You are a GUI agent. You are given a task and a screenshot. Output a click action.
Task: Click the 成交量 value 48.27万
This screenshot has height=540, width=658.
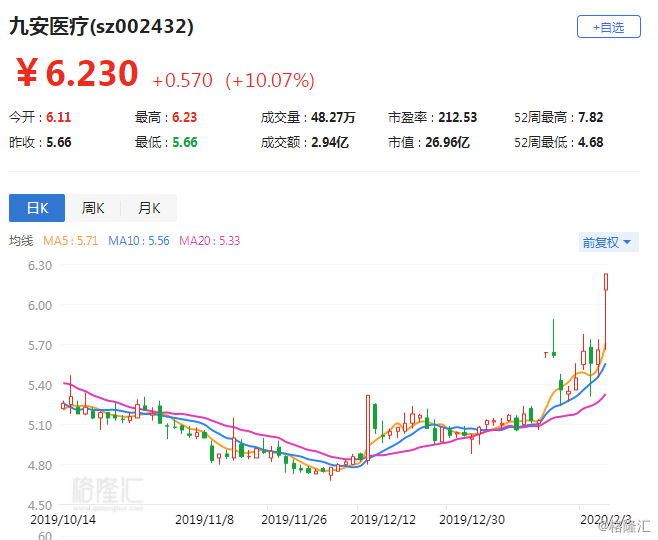pyautogui.click(x=333, y=117)
